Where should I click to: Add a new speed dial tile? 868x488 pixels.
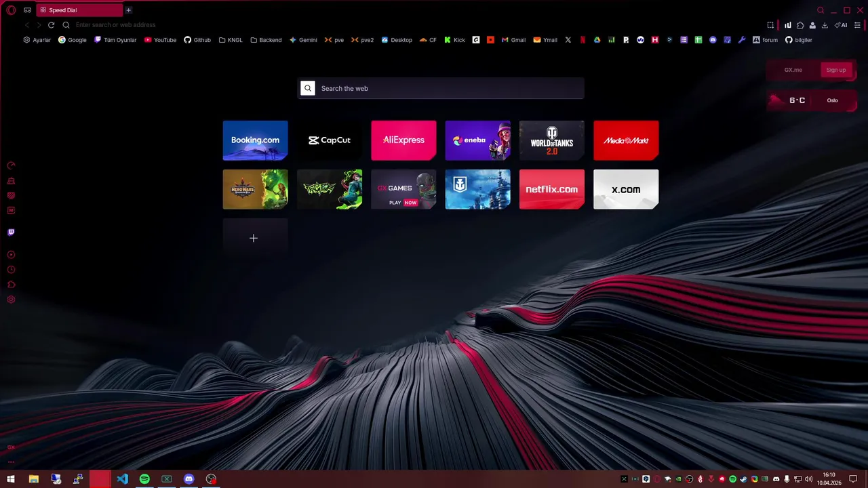tap(255, 238)
